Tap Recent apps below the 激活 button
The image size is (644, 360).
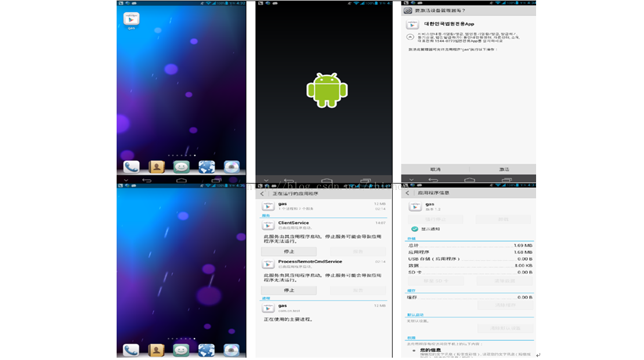(x=506, y=179)
